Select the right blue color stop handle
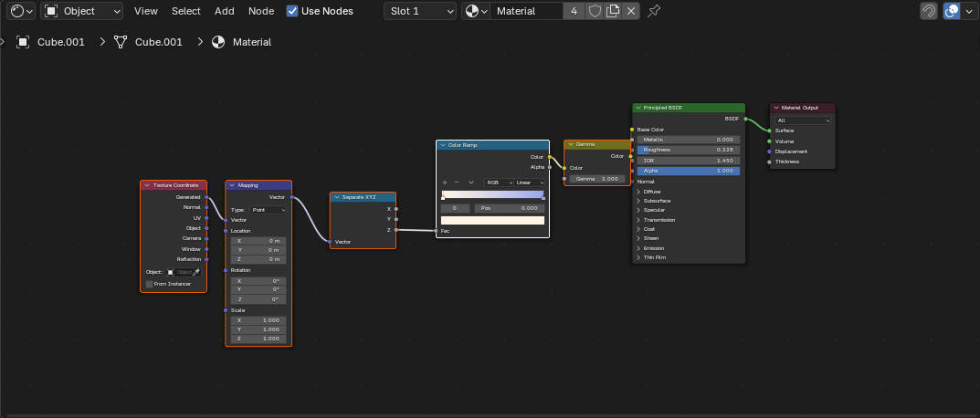The width and height of the screenshot is (980, 418). coord(543,198)
